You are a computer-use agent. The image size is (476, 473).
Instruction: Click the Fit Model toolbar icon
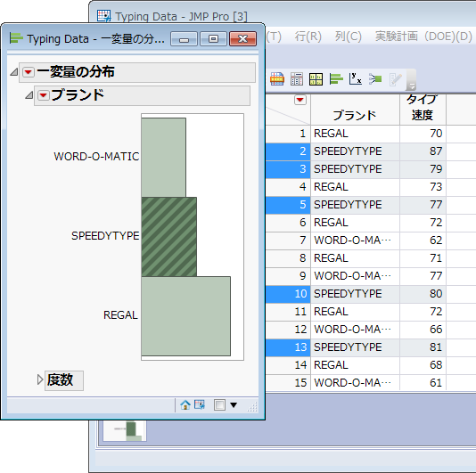[375, 79]
